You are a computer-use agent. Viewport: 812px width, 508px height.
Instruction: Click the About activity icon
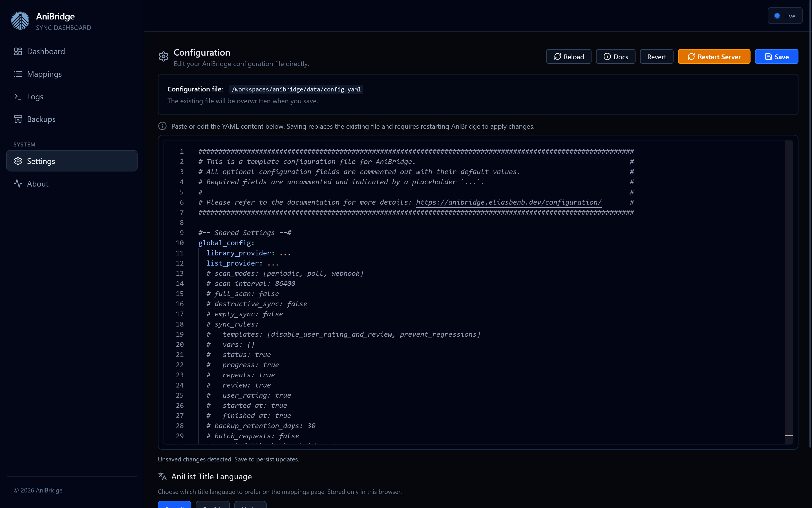[18, 183]
